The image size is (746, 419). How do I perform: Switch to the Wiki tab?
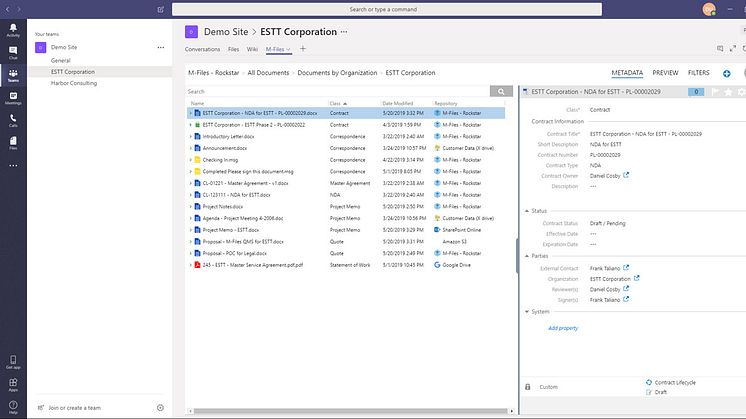[252, 49]
